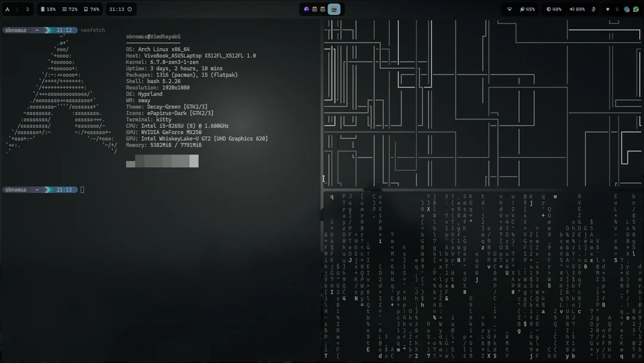The image size is (644, 363).
Task: Click the globe browser icon in the tray
Action: click(x=627, y=9)
